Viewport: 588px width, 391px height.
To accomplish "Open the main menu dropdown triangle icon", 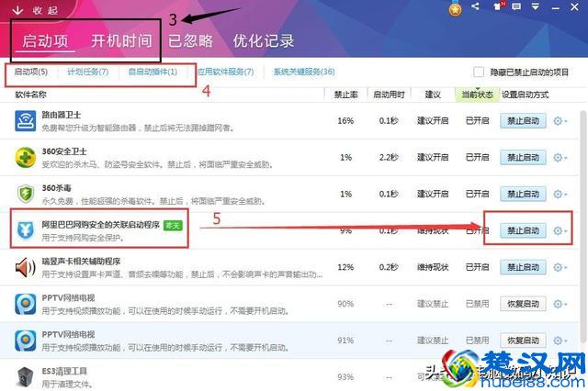I will (536, 6).
